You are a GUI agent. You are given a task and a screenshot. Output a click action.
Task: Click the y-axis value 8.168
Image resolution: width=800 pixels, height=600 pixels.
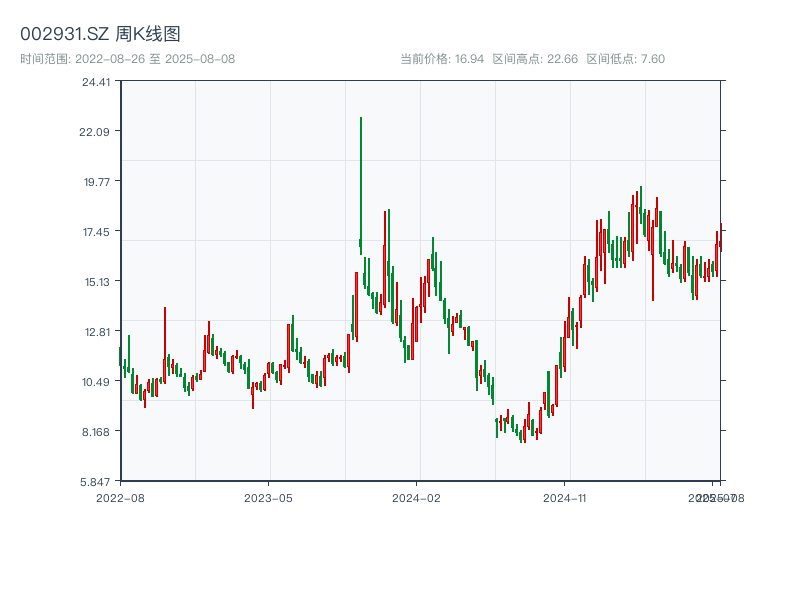(x=96, y=432)
